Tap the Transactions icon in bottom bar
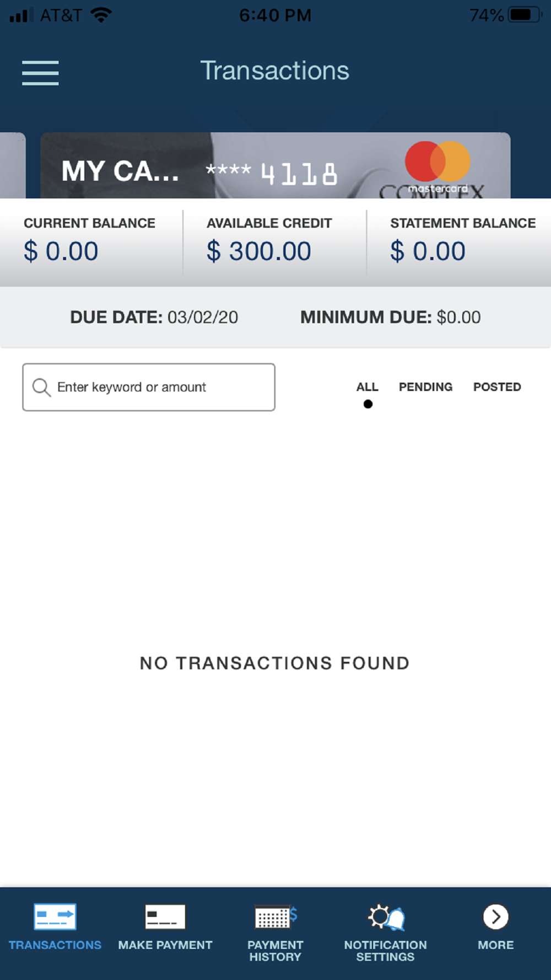 coord(55,917)
